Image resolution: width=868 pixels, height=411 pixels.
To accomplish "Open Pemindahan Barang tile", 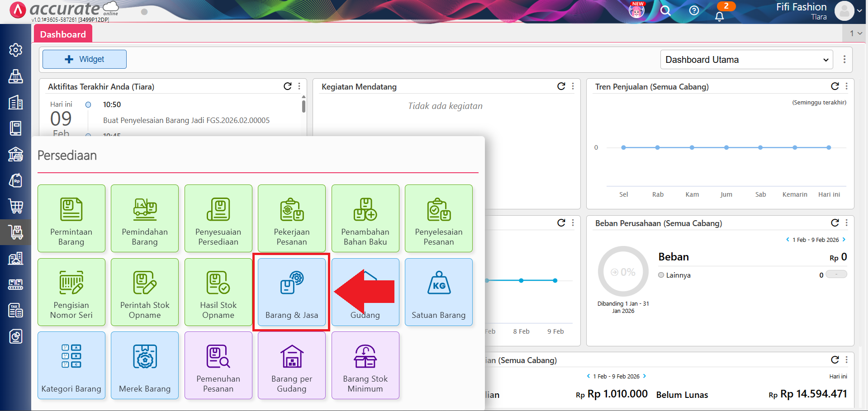I will tap(145, 218).
